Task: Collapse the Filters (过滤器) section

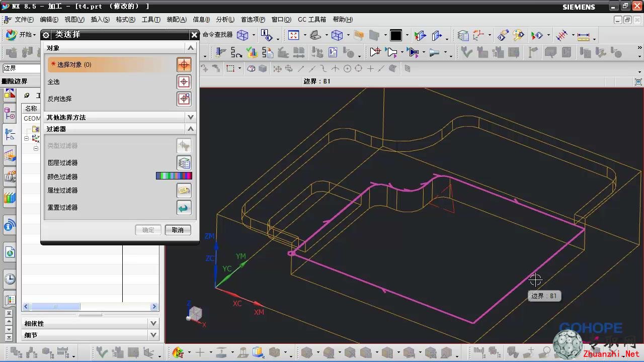Action: [190, 129]
